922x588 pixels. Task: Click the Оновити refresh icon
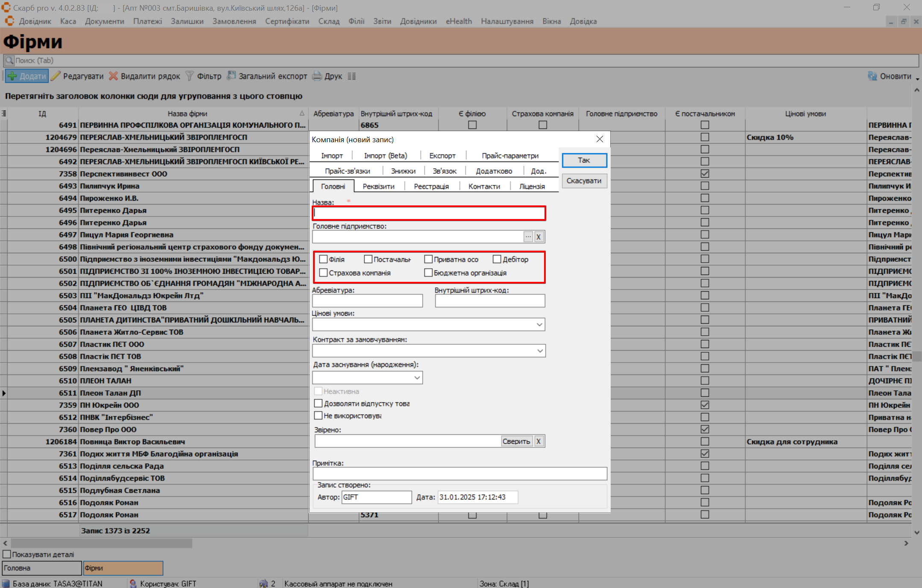click(x=872, y=76)
